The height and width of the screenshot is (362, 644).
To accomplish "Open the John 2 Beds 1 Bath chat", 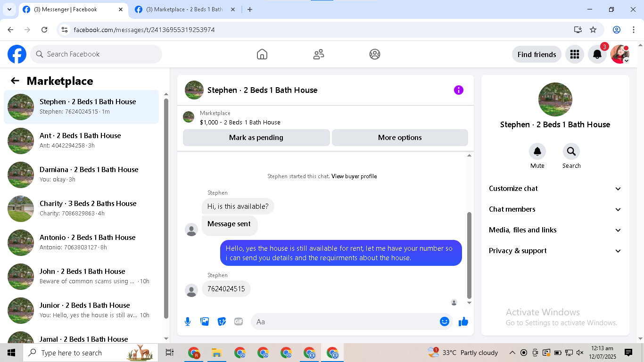I will pyautogui.click(x=82, y=277).
